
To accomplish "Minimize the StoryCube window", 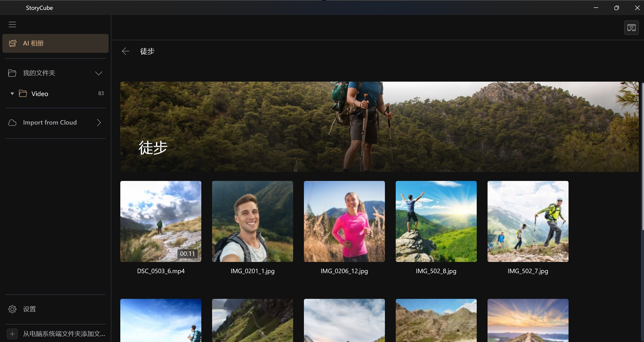I will 596,8.
